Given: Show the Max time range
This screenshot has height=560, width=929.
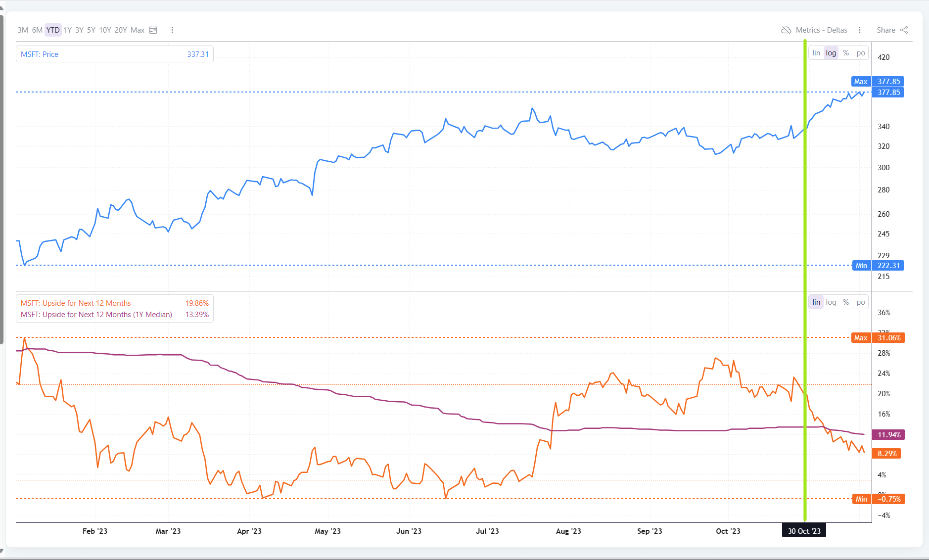Looking at the screenshot, I should [138, 30].
